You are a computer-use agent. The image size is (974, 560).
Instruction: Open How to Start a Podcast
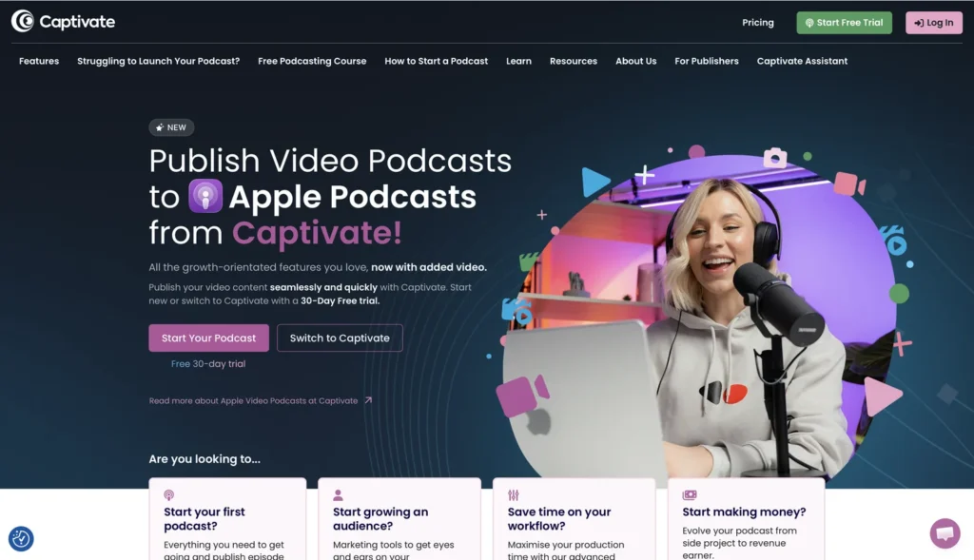tap(436, 61)
